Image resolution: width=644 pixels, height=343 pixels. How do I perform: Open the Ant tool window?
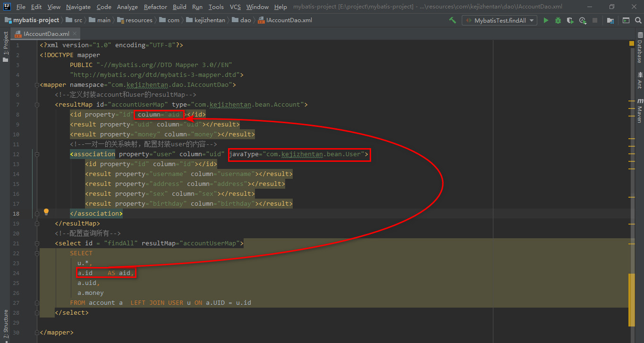pos(640,80)
